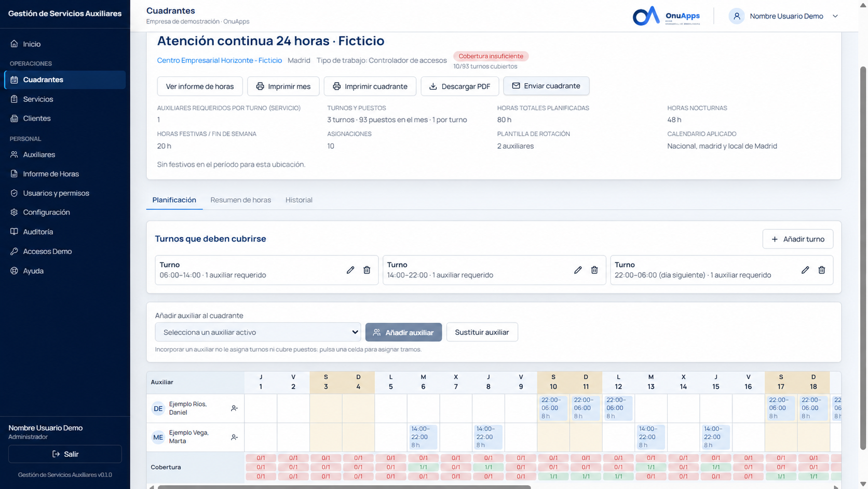Log out with the Salir button
Screen dimensions: 868x489
65,454
